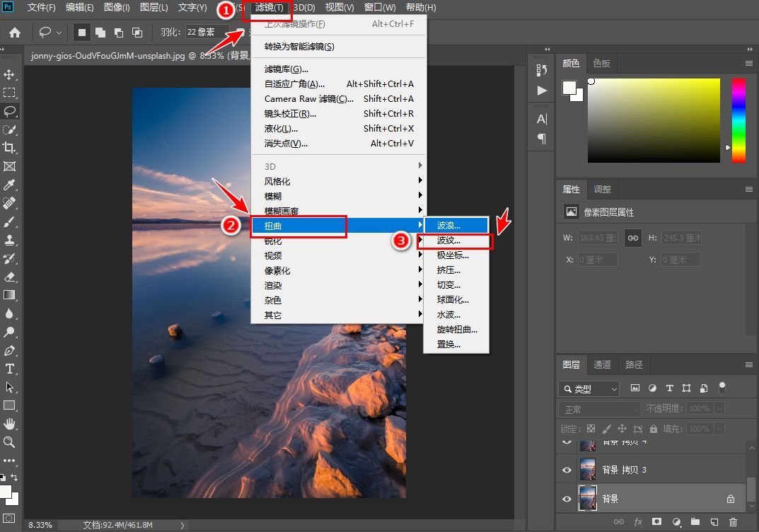Select the Move tool
759x532 pixels.
9,74
